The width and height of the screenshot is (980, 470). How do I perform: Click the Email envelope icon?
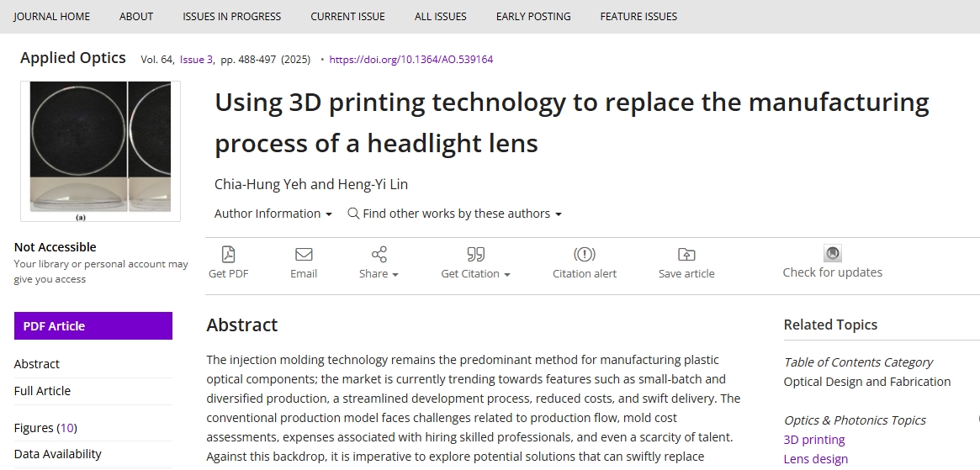click(304, 254)
